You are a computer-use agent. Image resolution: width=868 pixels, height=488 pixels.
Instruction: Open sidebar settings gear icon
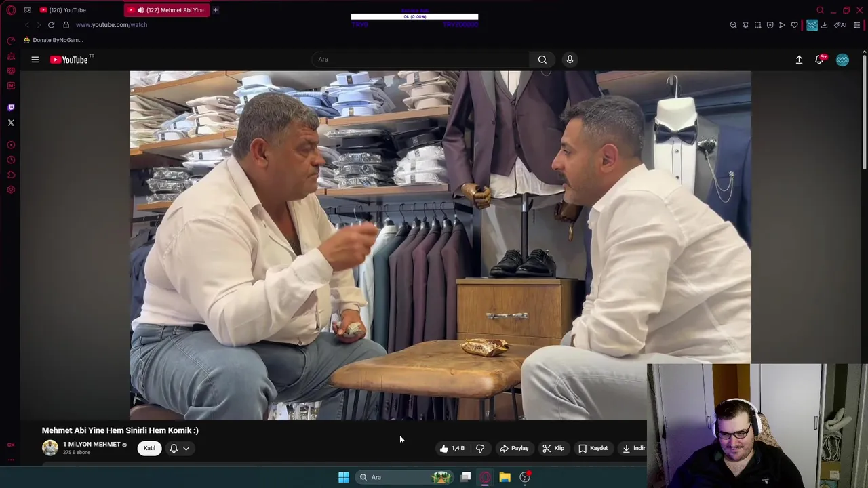tap(11, 190)
